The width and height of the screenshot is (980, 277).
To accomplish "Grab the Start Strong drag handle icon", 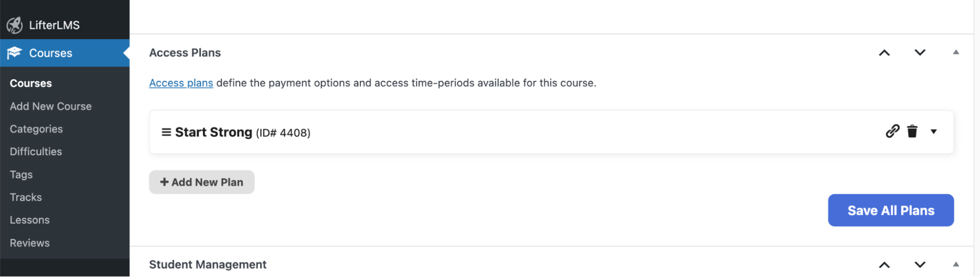I will [166, 132].
